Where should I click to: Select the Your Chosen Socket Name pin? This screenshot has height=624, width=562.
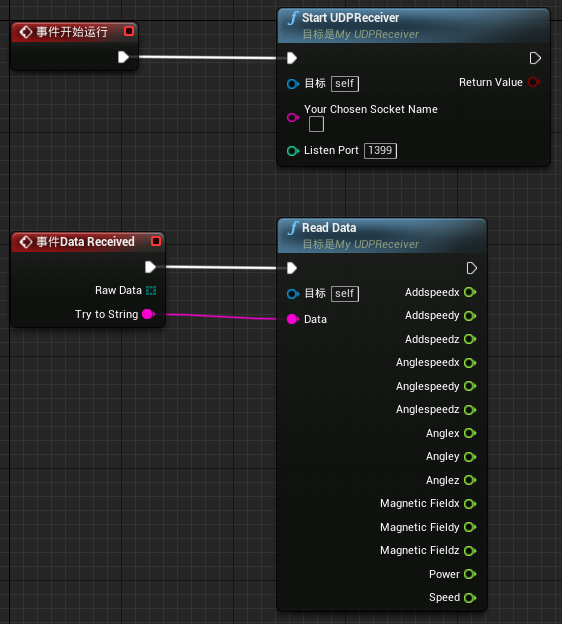pyautogui.click(x=293, y=117)
